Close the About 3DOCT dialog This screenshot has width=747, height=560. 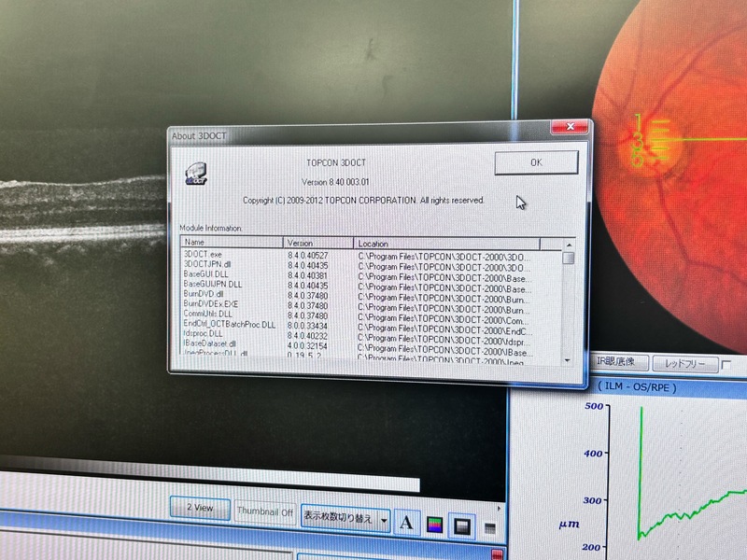568,127
